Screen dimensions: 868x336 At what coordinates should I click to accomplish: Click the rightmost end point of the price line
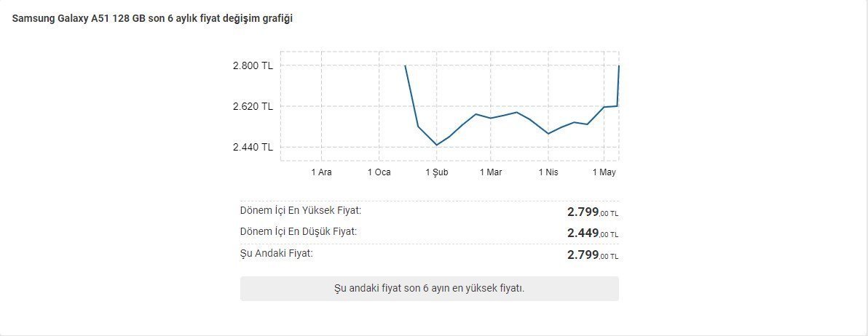[x=618, y=65]
